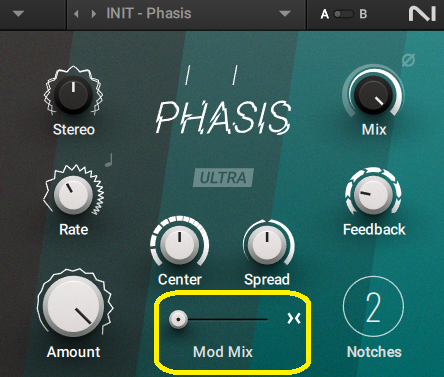Image resolution: width=444 pixels, height=377 pixels.
Task: Expand the preset list dropdown arrow
Action: [x=285, y=14]
